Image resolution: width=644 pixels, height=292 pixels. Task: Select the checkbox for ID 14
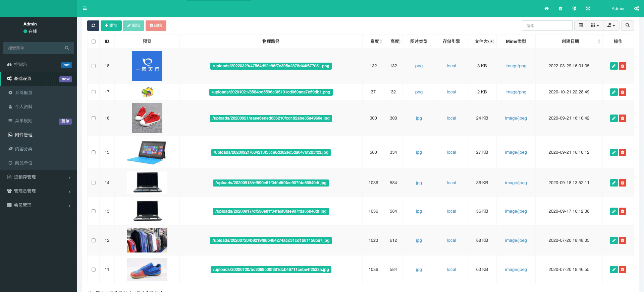pos(94,183)
